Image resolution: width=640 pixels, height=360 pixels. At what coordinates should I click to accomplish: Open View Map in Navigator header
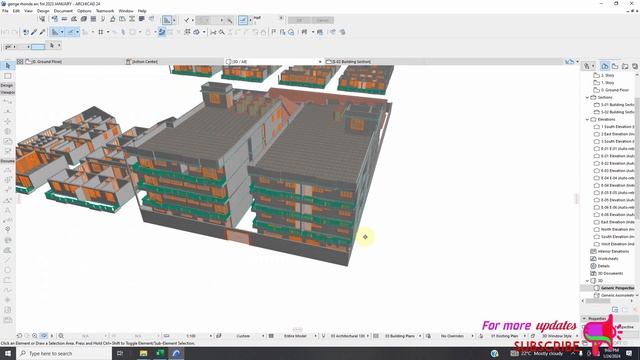pyautogui.click(x=615, y=66)
